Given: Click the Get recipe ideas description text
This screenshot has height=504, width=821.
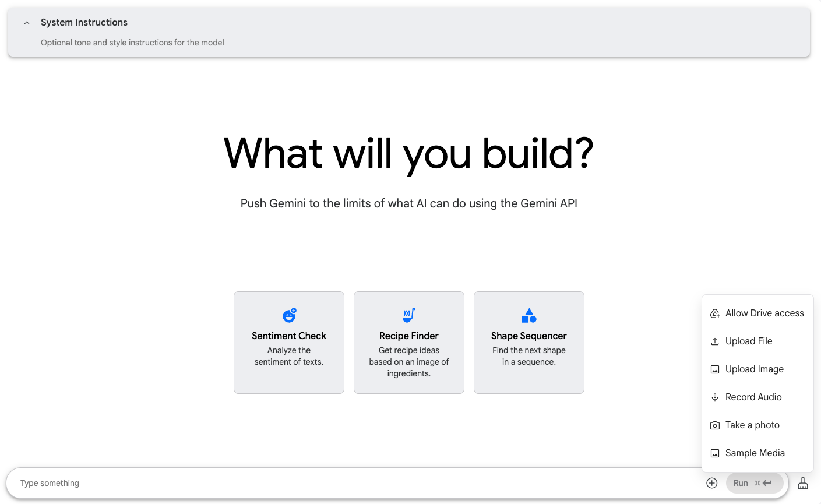Looking at the screenshot, I should click(409, 362).
